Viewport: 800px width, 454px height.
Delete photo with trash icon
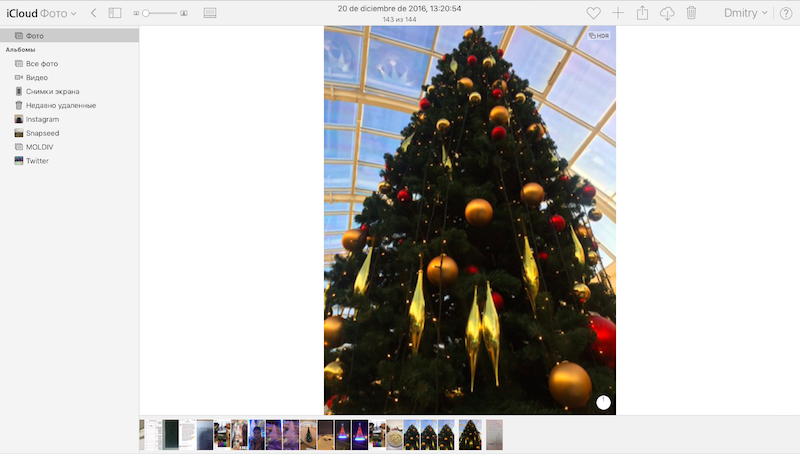pyautogui.click(x=691, y=13)
